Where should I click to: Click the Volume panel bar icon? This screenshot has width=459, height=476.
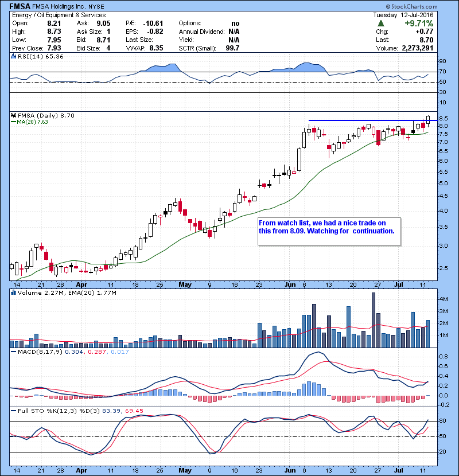[x=13, y=292]
